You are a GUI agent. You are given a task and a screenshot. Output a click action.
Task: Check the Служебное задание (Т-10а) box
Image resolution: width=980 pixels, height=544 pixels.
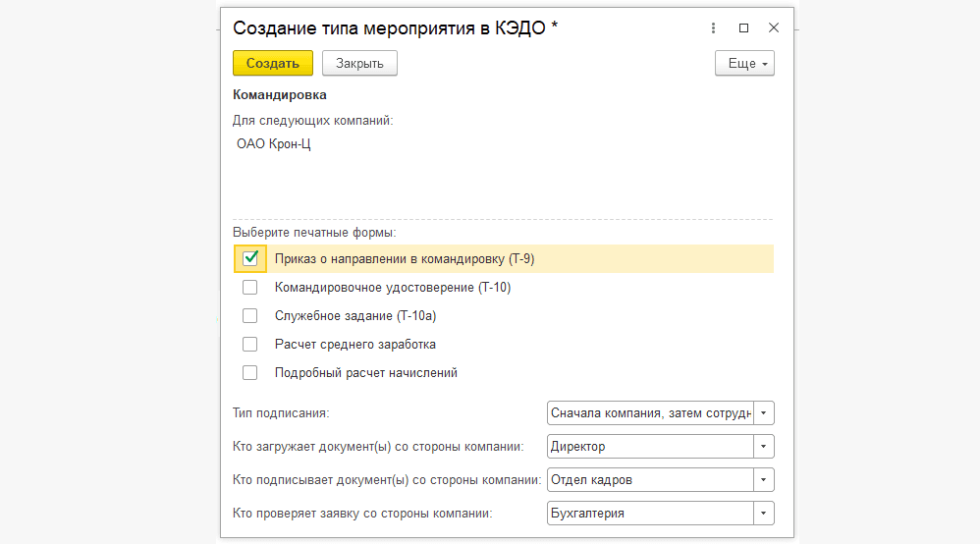tap(250, 316)
